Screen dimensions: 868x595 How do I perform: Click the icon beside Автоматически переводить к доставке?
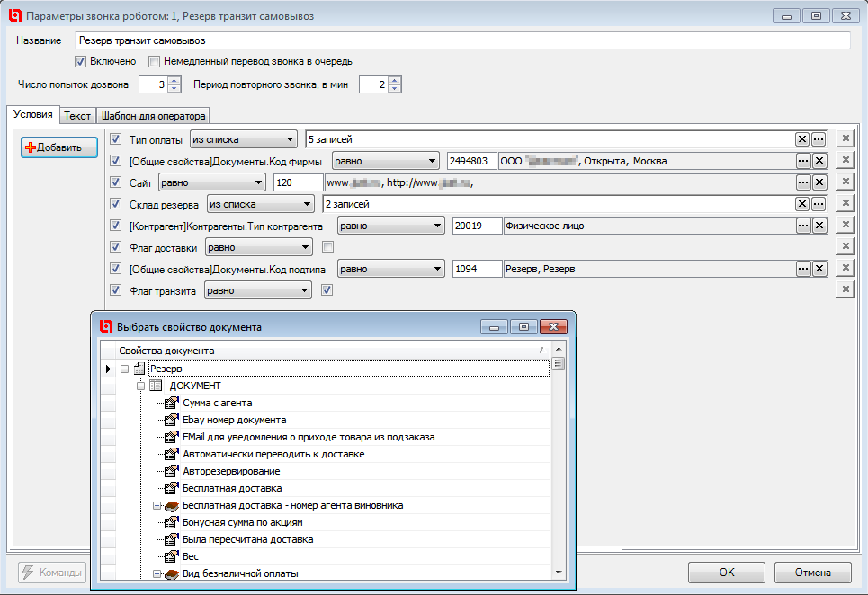coord(172,454)
